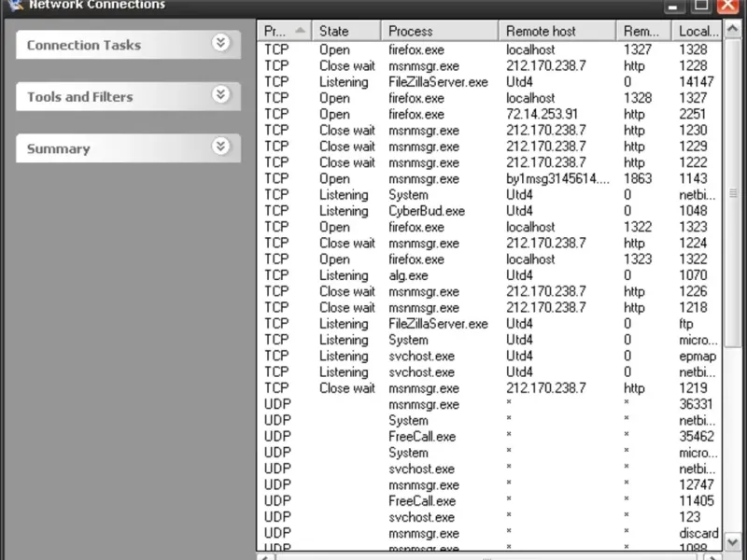The image size is (747, 560).
Task: Sort by the Process column header
Action: 439,31
